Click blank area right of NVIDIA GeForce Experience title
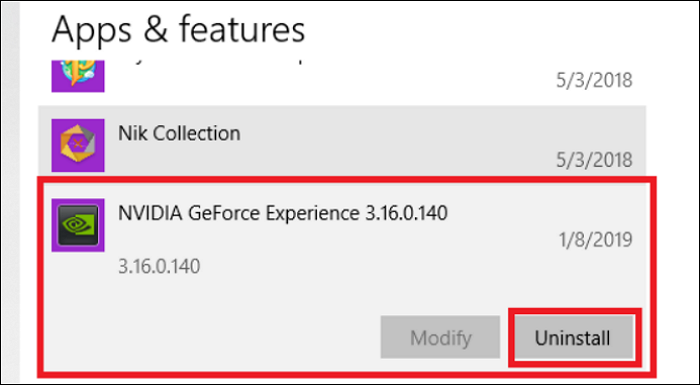700x385 pixels. (536, 213)
